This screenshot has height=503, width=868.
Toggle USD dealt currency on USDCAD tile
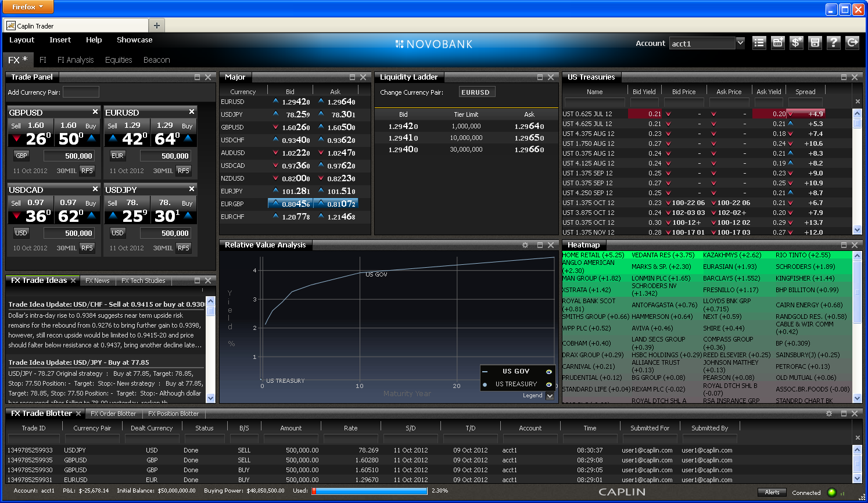click(x=21, y=233)
